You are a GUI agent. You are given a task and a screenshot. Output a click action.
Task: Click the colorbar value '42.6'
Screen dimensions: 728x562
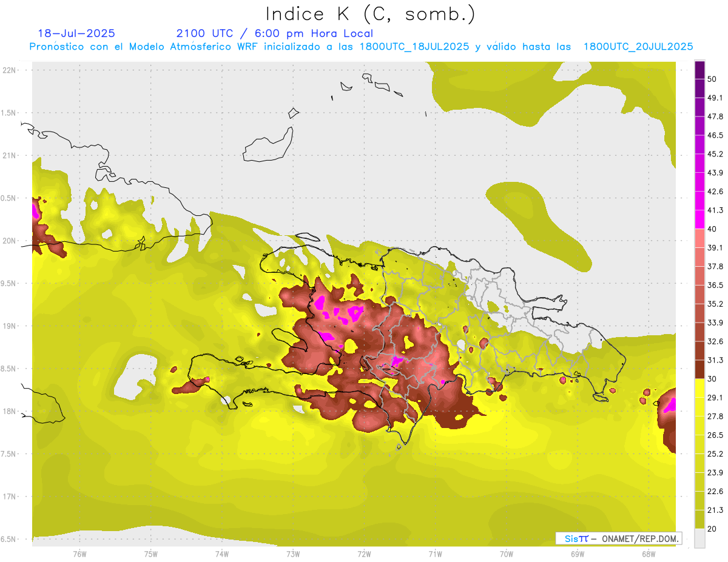click(x=715, y=192)
